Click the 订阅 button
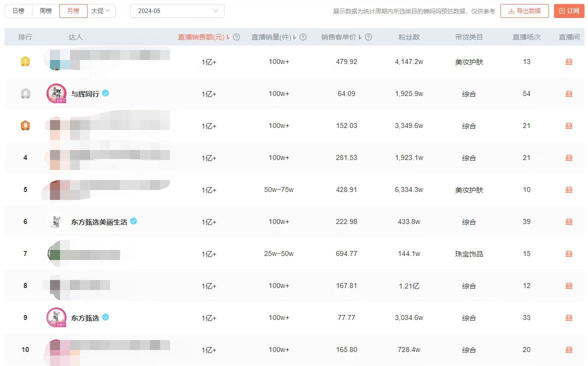Viewport: 588px width, 366px height. (x=569, y=11)
